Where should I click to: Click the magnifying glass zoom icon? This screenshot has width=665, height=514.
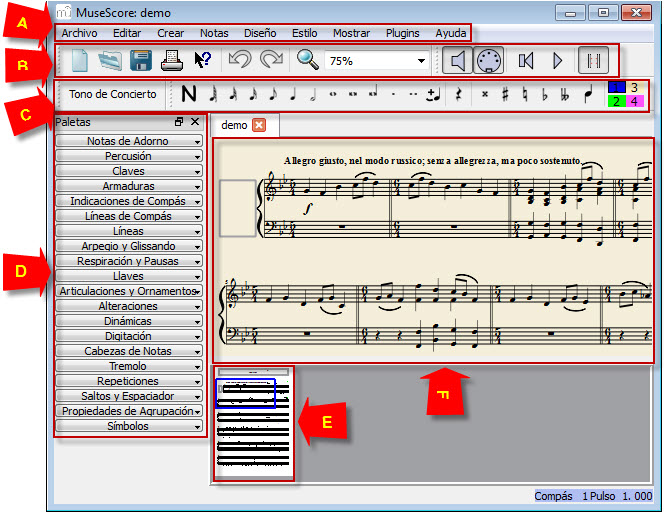(x=307, y=60)
